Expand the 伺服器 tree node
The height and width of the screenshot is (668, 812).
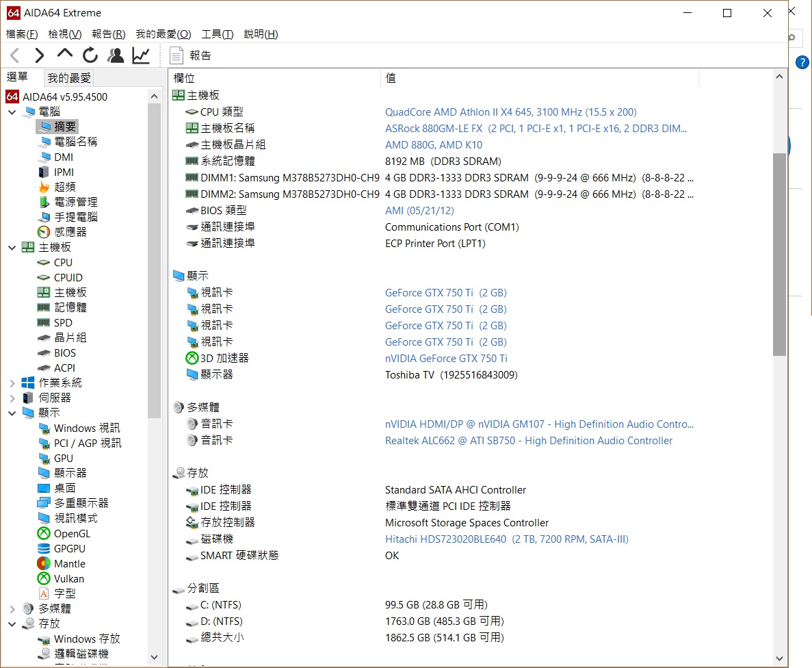(12, 398)
